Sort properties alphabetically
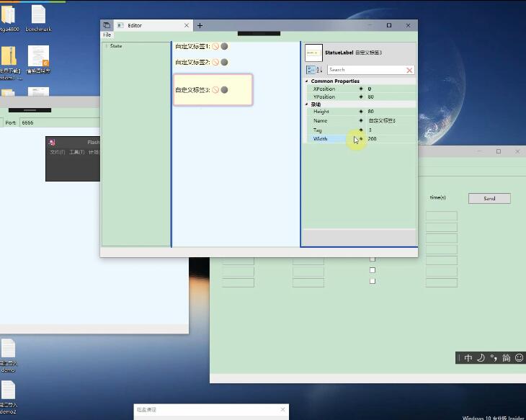 pyautogui.click(x=319, y=70)
